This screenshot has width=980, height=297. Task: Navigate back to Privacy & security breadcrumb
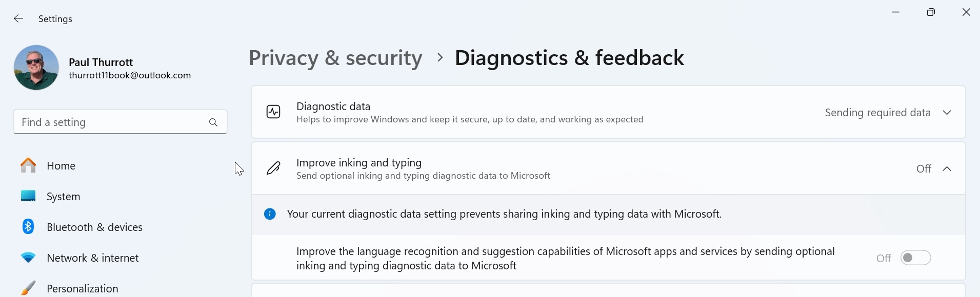click(335, 58)
